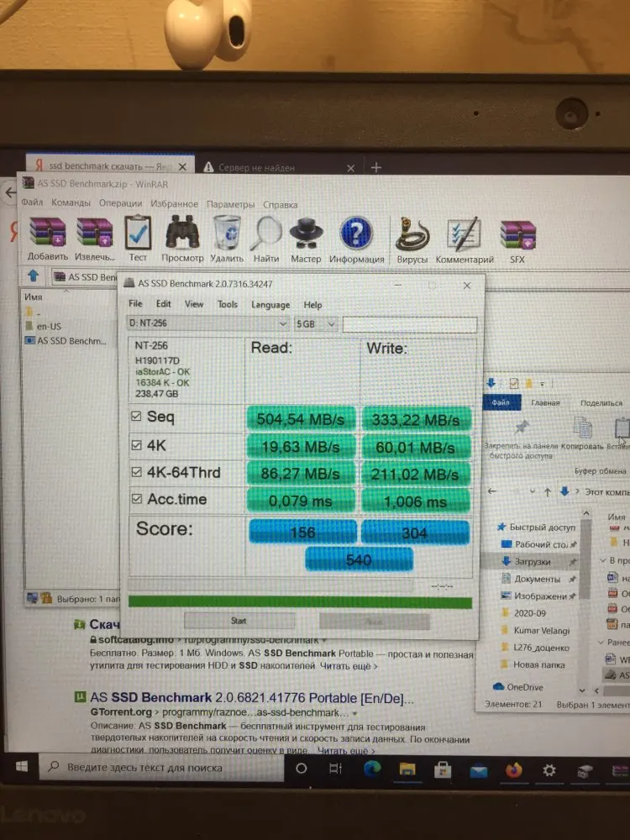Open Microsoft Store from the taskbar

pos(443,770)
